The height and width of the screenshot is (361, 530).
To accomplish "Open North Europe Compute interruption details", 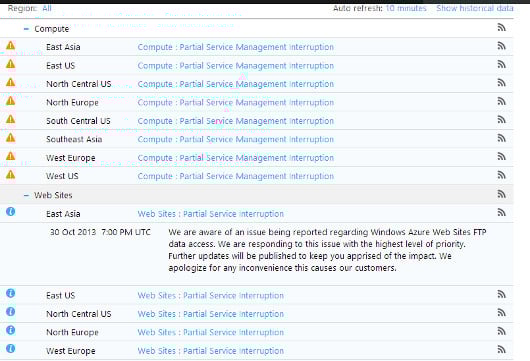I will [x=236, y=102].
